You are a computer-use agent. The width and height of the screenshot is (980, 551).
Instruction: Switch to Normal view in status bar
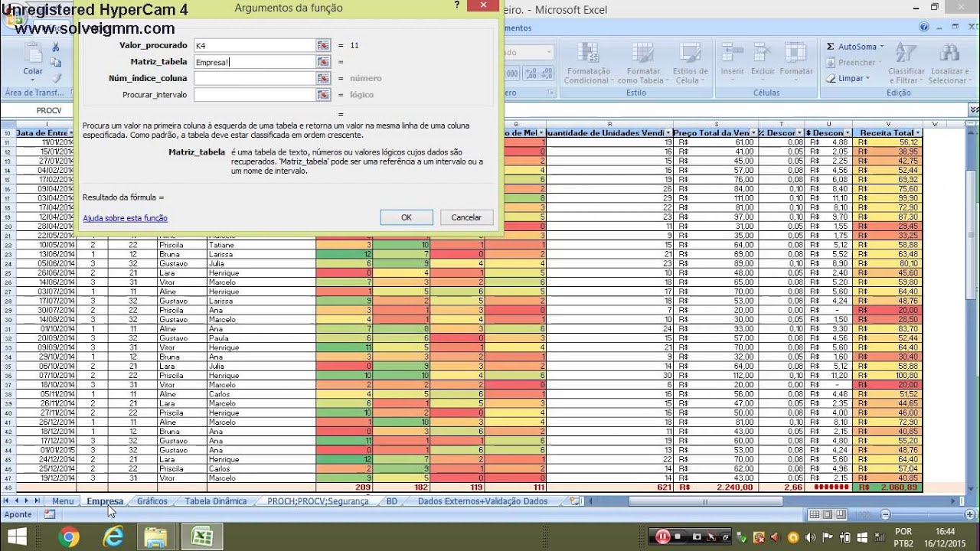(816, 515)
